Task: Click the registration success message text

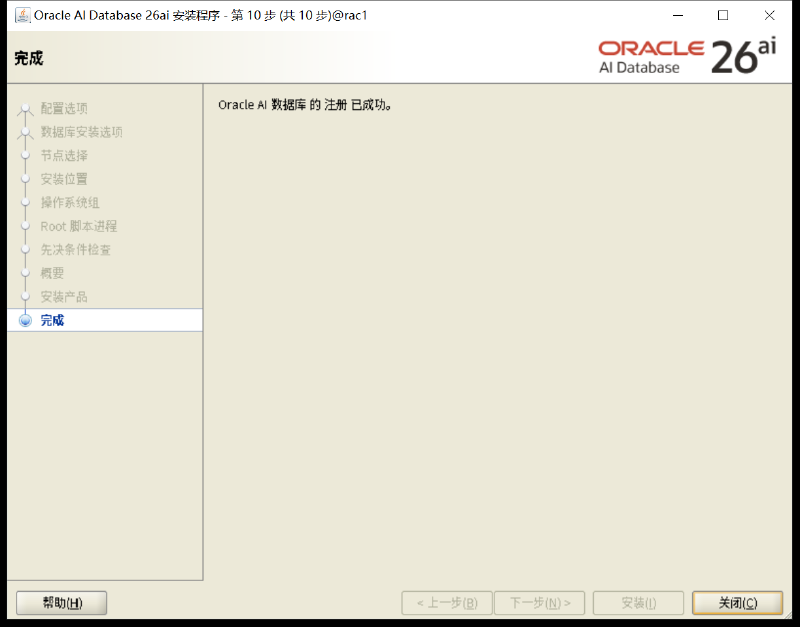Action: 305,105
